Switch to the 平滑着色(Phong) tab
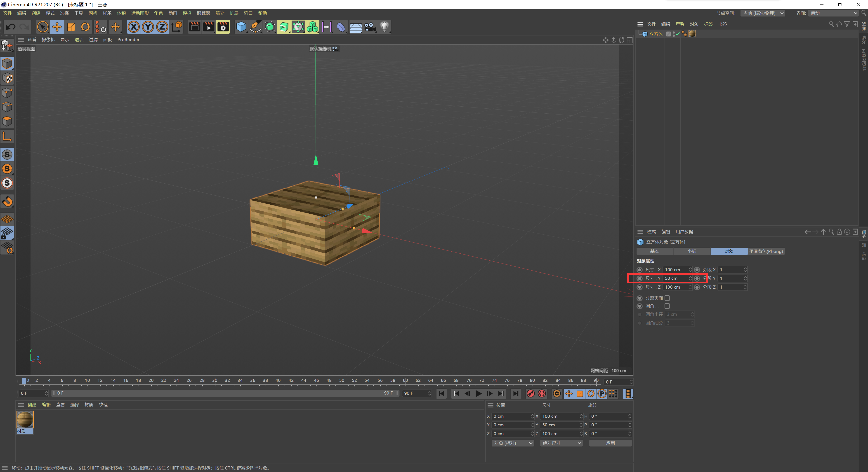868x472 pixels. (x=766, y=252)
